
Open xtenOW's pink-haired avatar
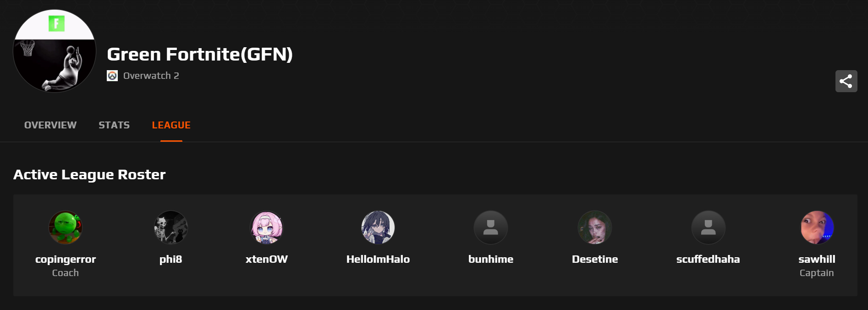[267, 227]
